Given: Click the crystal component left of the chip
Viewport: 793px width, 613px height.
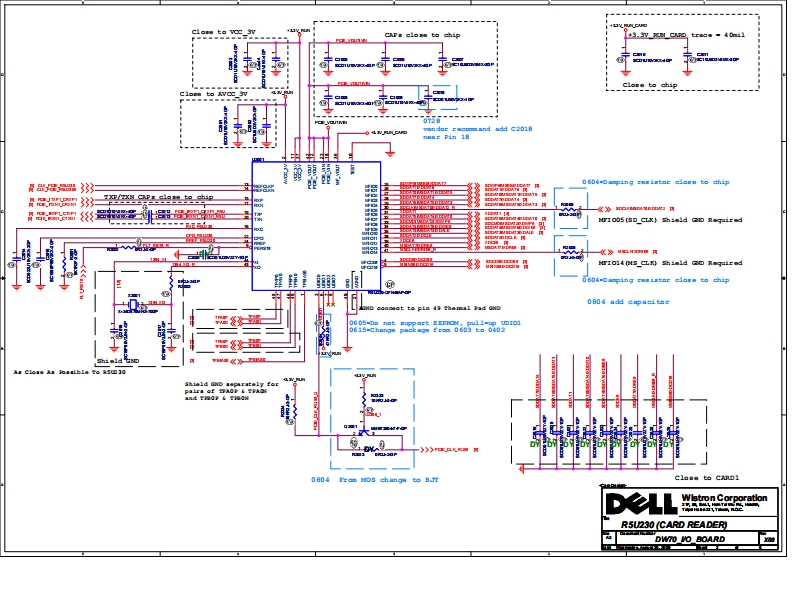Looking at the screenshot, I should pyautogui.click(x=133, y=305).
